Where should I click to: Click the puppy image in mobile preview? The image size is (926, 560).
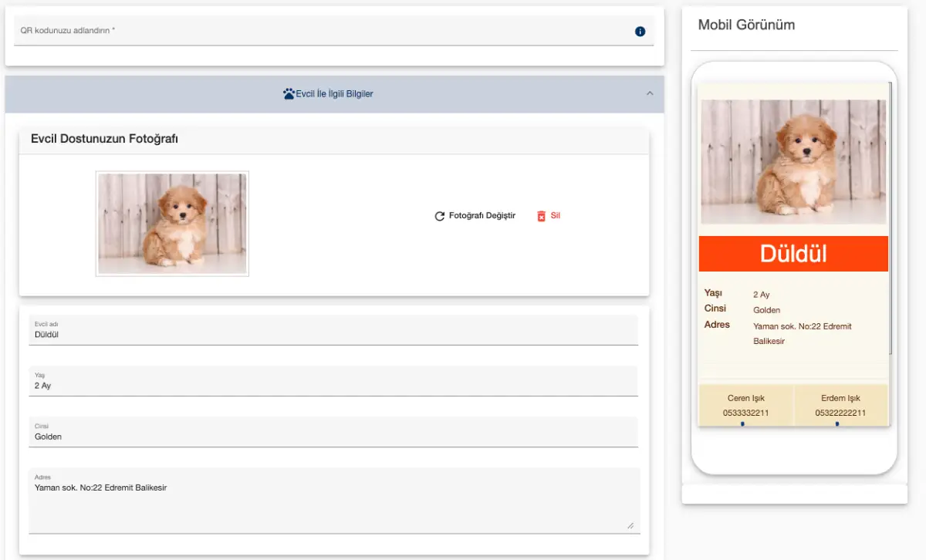(793, 162)
